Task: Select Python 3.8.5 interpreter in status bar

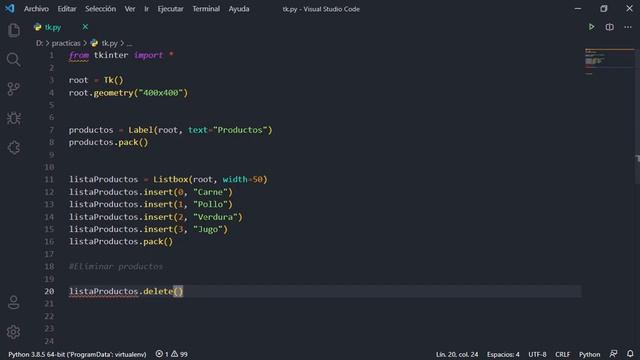Action: [77, 354]
